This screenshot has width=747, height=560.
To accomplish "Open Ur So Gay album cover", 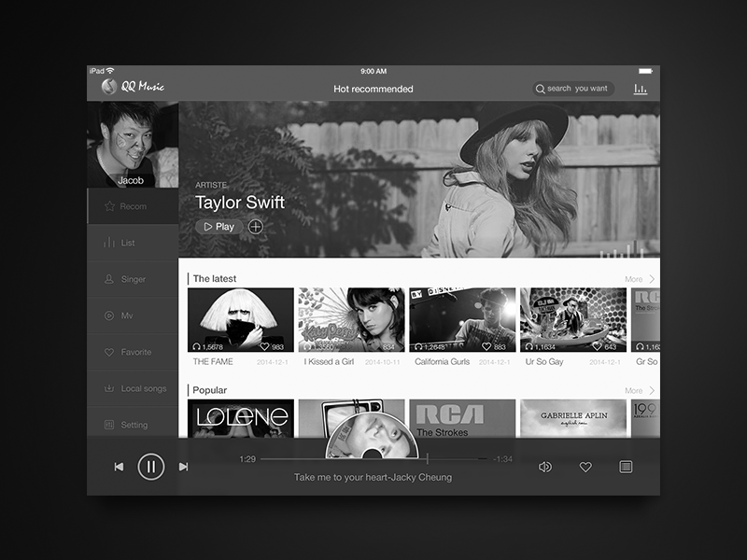I will 573,320.
